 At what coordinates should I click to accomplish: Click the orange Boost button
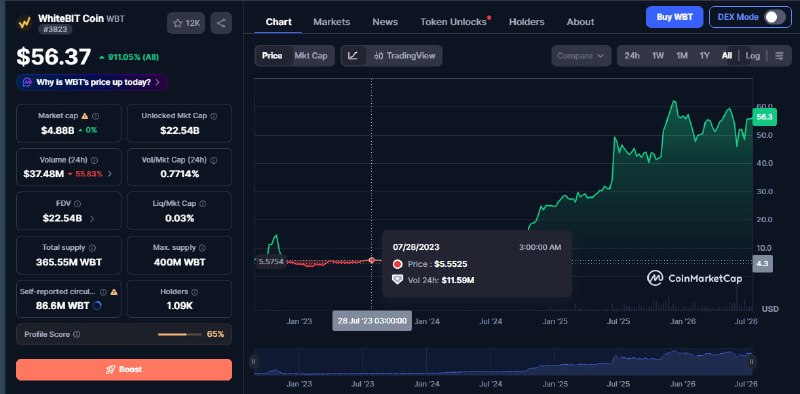tap(124, 370)
